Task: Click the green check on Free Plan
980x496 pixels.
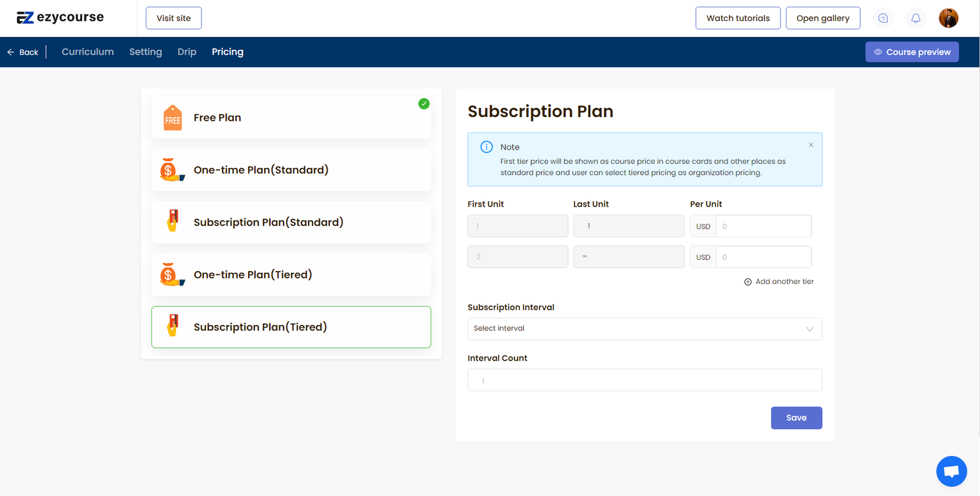Action: coord(424,104)
